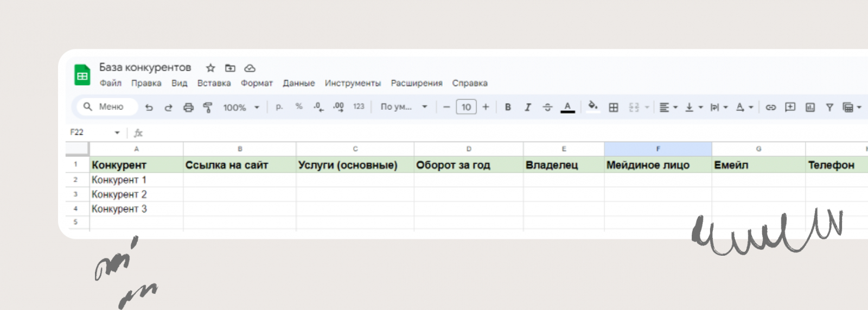Open the Формат menu
Image resolution: width=868 pixels, height=310 pixels.
[257, 83]
